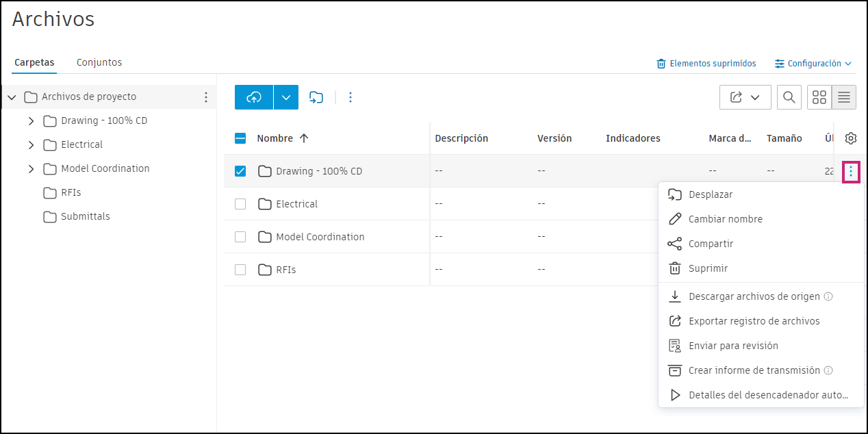Open column settings gear icon

(851, 138)
